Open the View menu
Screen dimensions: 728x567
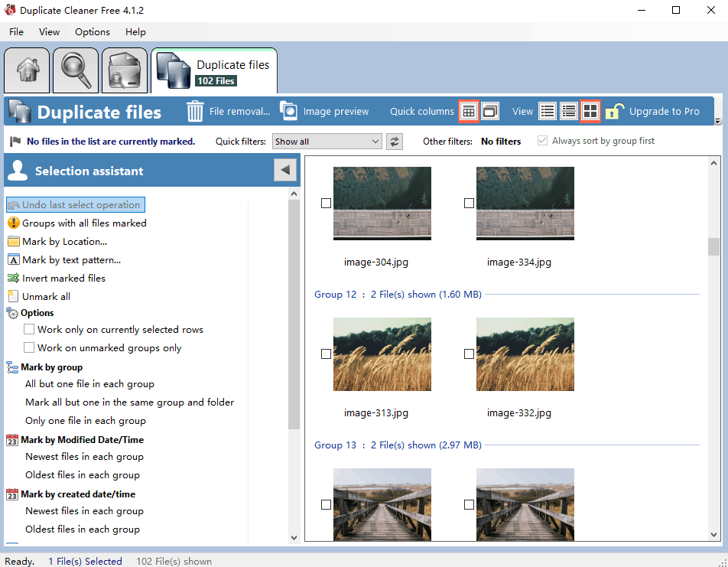click(x=49, y=31)
